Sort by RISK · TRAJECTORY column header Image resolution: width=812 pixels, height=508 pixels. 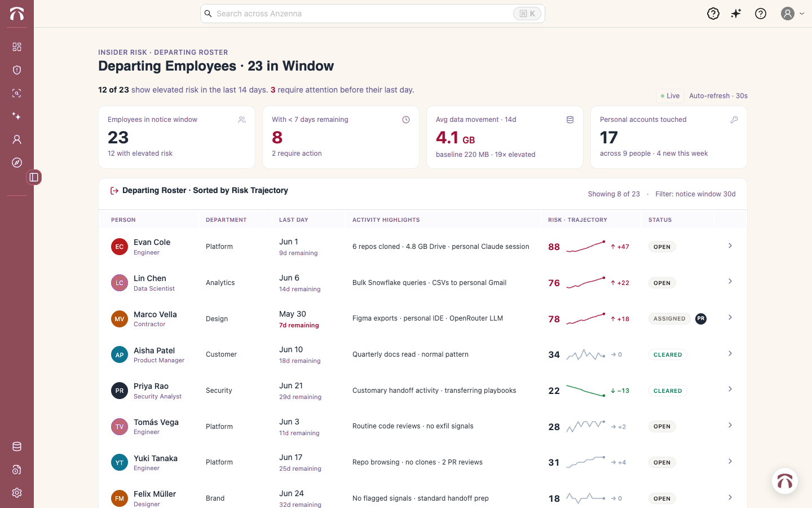[577, 220]
